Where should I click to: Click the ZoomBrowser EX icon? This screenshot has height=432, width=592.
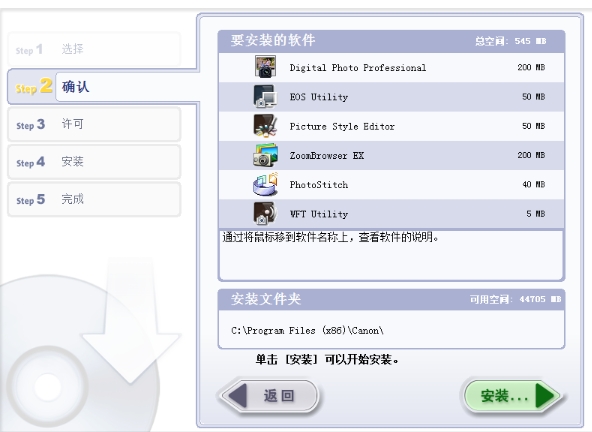[265, 155]
